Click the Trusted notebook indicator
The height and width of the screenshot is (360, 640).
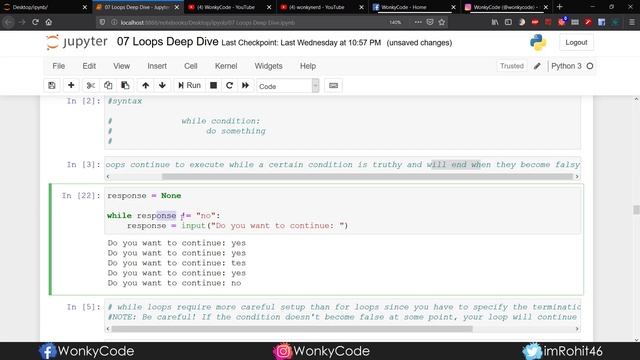pos(511,66)
